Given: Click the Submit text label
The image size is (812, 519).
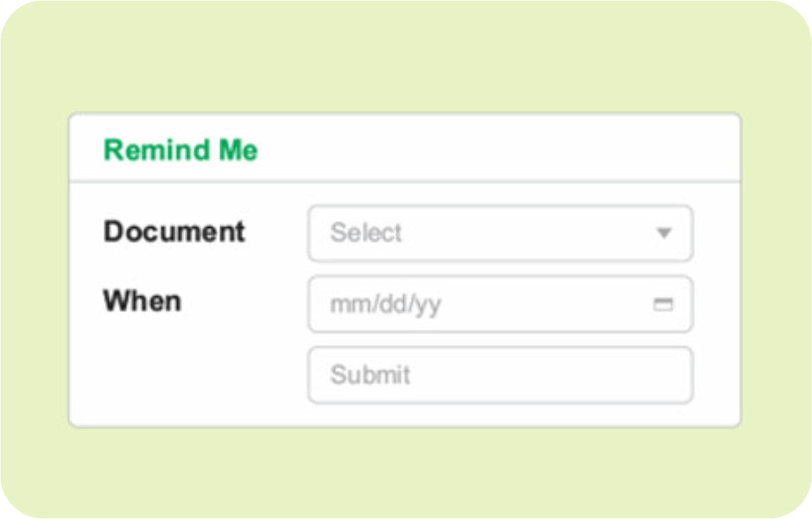Looking at the screenshot, I should [x=370, y=375].
